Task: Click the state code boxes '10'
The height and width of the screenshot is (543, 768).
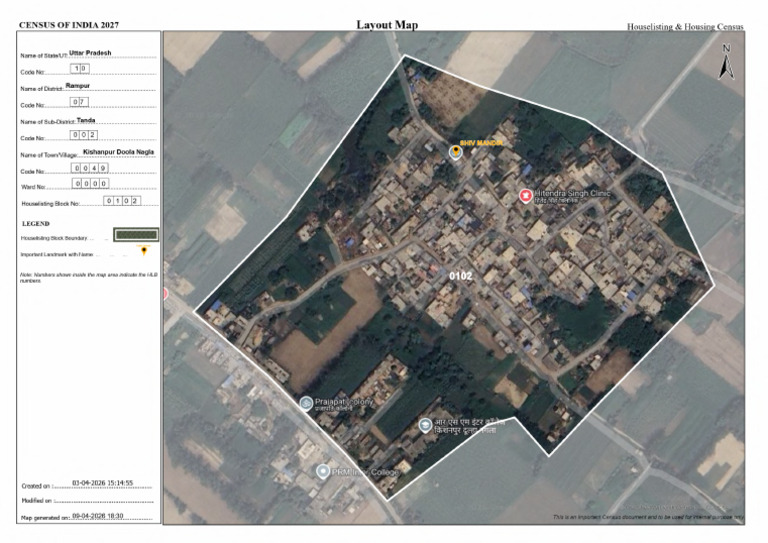Action: 80,69
